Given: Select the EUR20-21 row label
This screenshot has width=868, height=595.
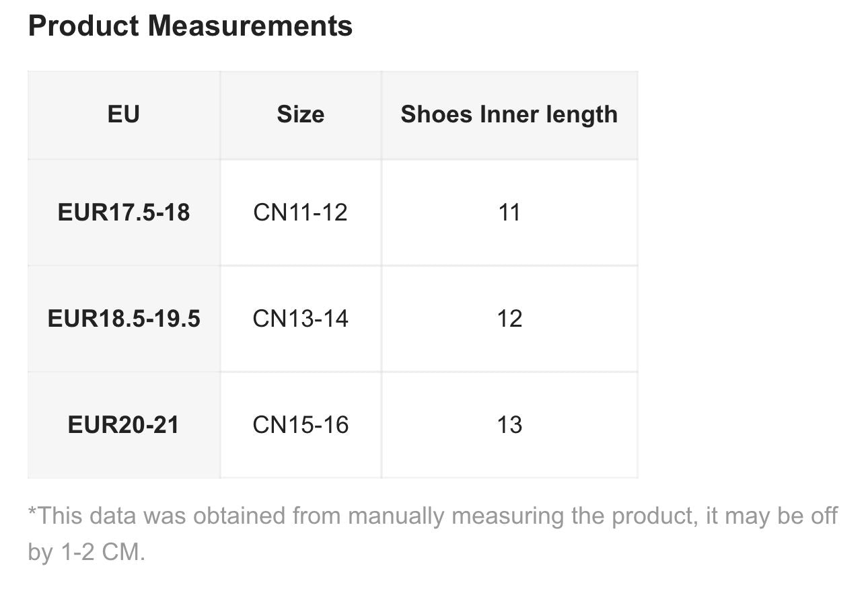Looking at the screenshot, I should point(124,425).
